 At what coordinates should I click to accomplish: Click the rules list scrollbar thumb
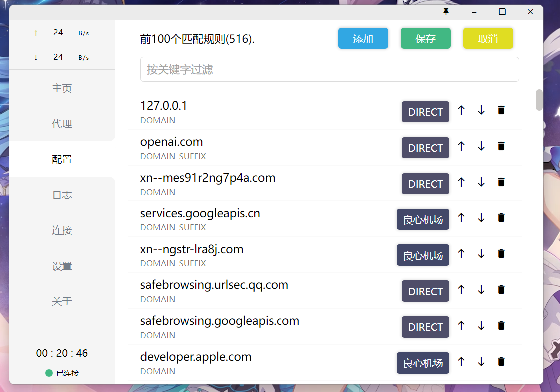tap(539, 100)
